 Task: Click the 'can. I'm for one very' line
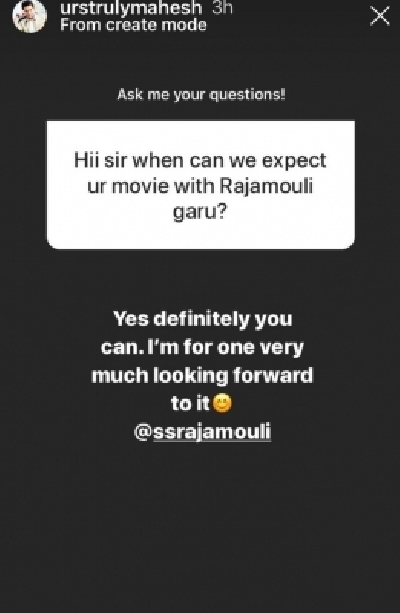tap(202, 348)
